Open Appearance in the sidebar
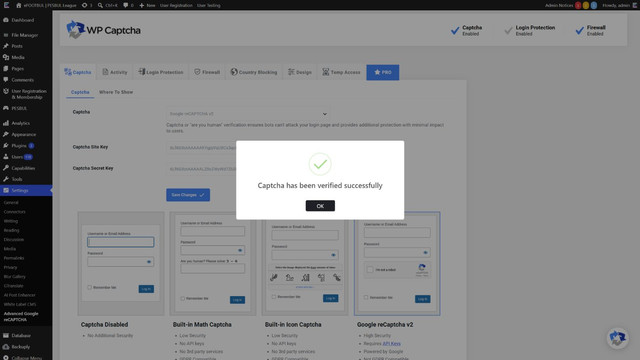The image size is (640, 360). (23, 134)
